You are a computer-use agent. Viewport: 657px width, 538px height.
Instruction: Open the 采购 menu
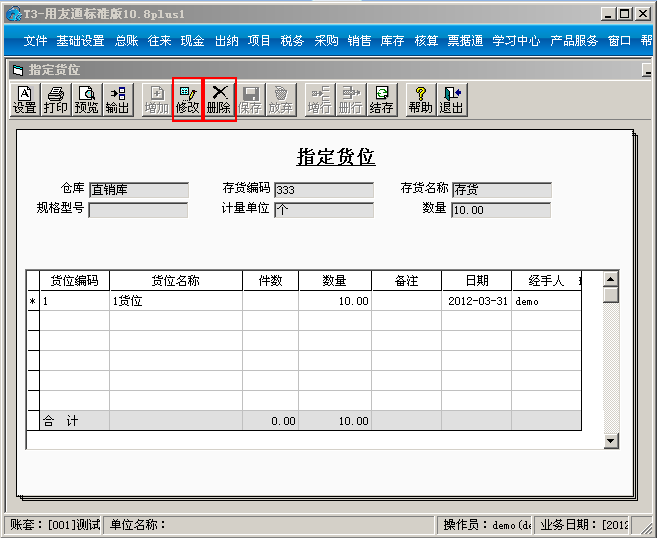(326, 41)
